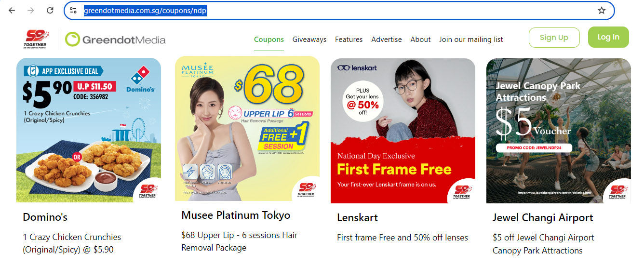This screenshot has width=644, height=266.
Task: Go to the Features page
Action: tap(349, 40)
